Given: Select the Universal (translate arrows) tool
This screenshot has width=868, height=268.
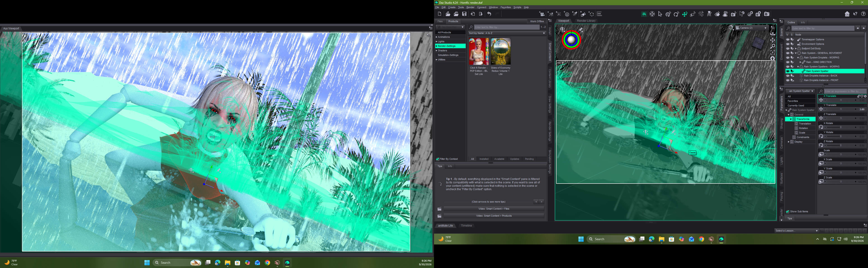Looking at the screenshot, I should 685,14.
